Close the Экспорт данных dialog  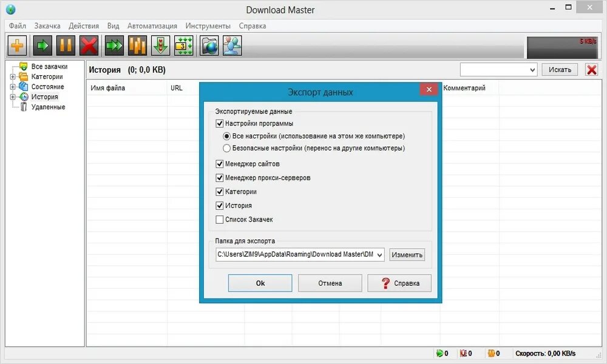click(x=429, y=89)
